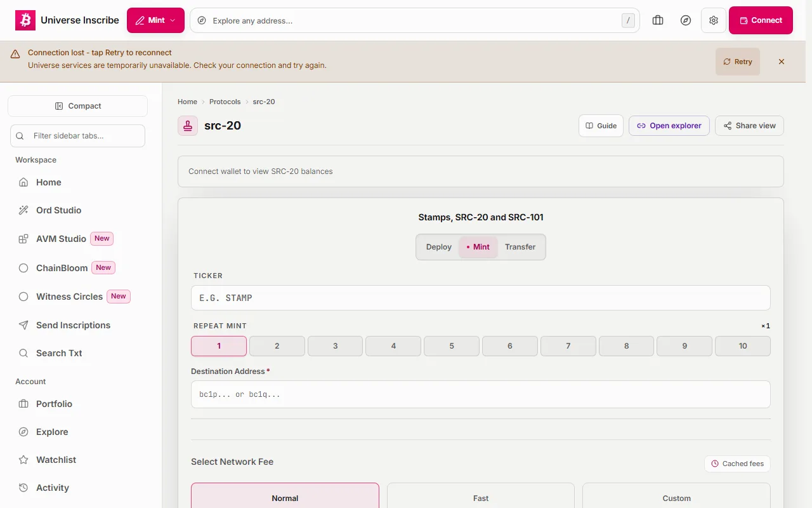Select repeat mint 8
Screen dimensions: 812x508
coord(627,346)
